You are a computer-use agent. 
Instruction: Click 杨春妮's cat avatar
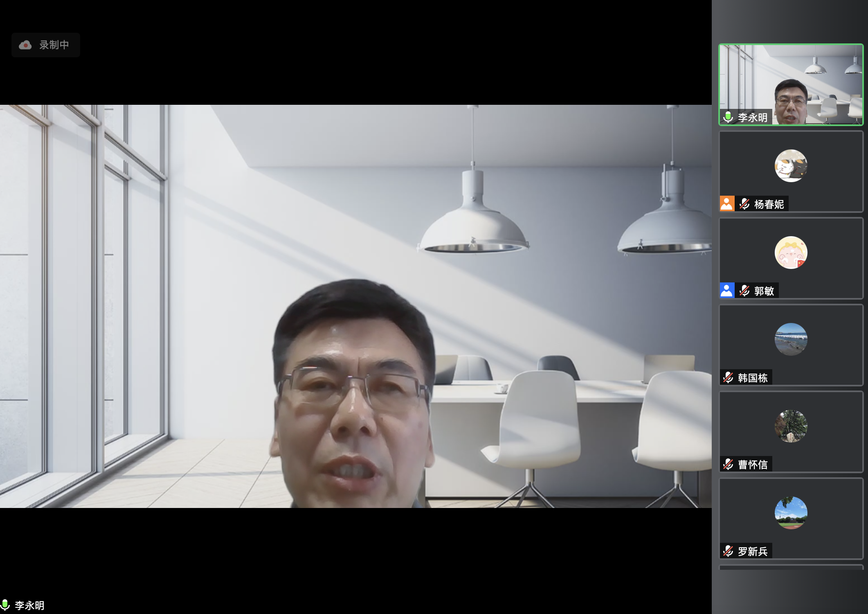791,166
